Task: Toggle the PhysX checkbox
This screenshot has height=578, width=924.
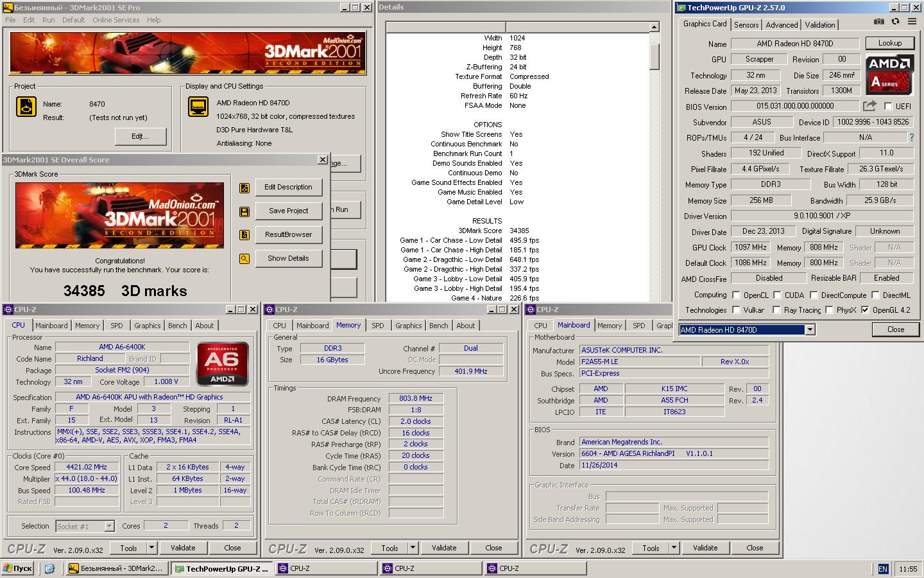Action: [x=829, y=310]
